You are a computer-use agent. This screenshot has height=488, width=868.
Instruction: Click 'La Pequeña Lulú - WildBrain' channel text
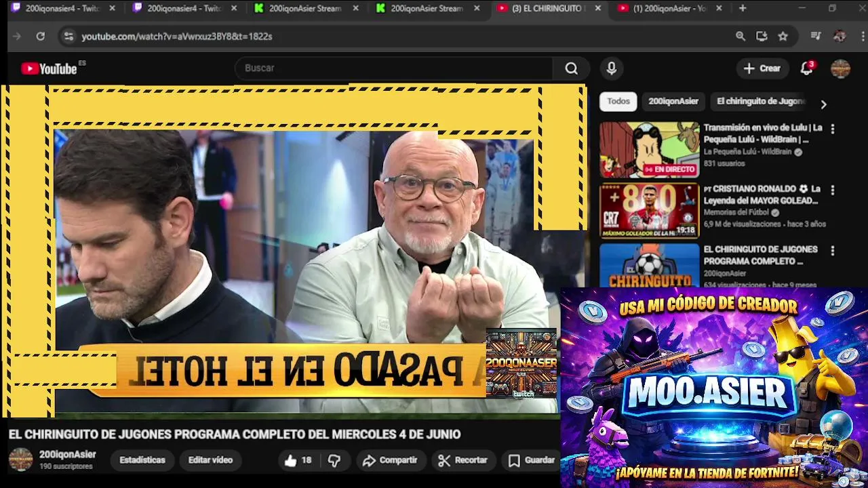tap(747, 152)
